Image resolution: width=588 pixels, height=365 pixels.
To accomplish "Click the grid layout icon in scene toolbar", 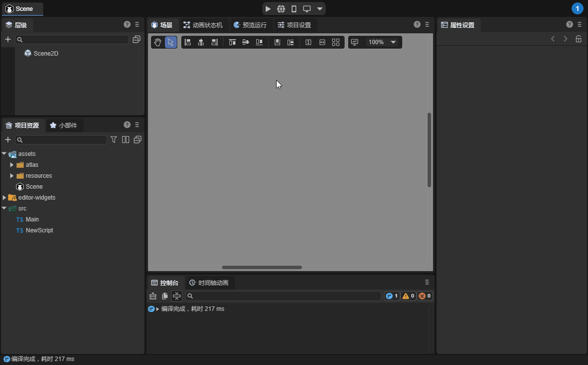I will coord(336,42).
